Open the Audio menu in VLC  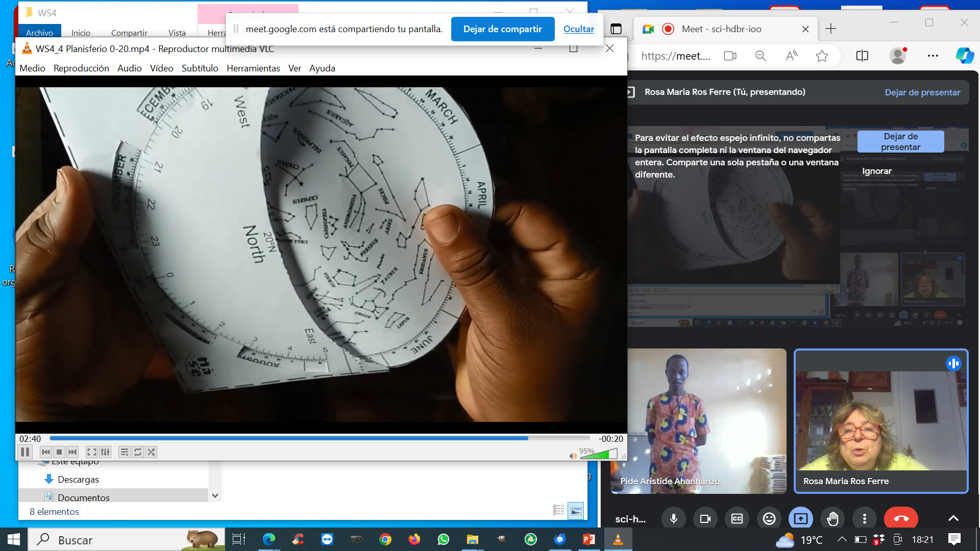pyautogui.click(x=129, y=68)
